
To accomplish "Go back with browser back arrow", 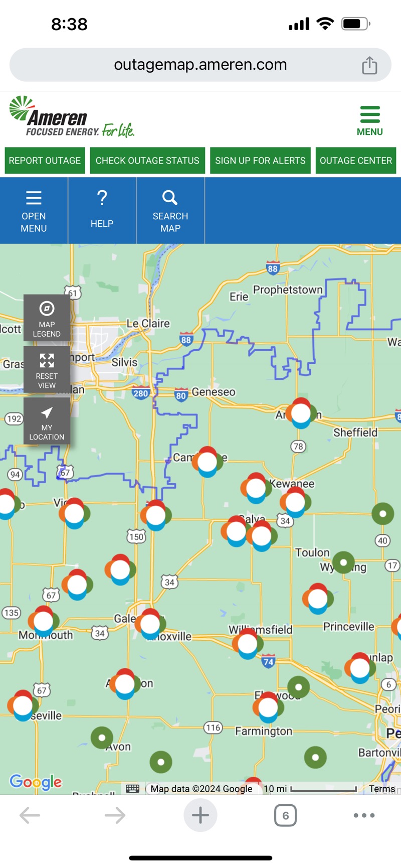I will click(30, 815).
